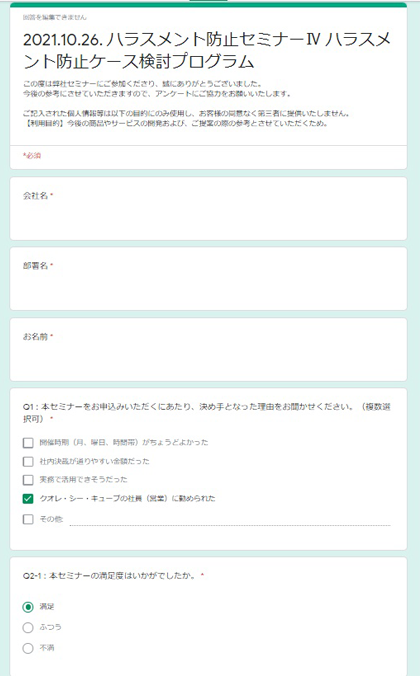
Task: Click the red 必須 required note
Action: click(x=32, y=156)
